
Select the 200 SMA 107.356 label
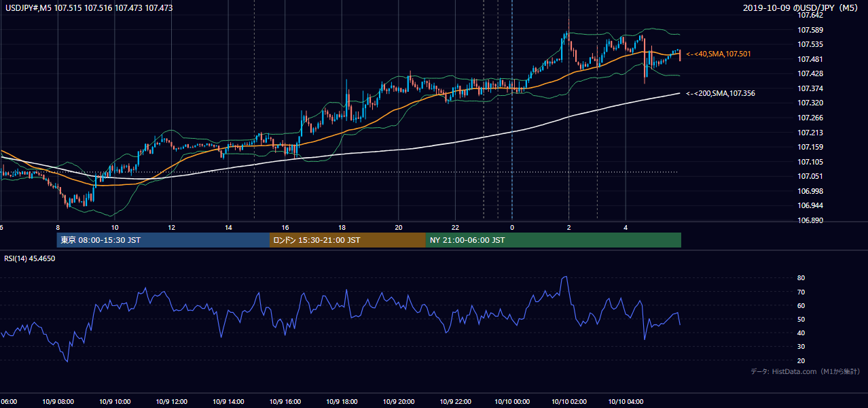tap(721, 93)
